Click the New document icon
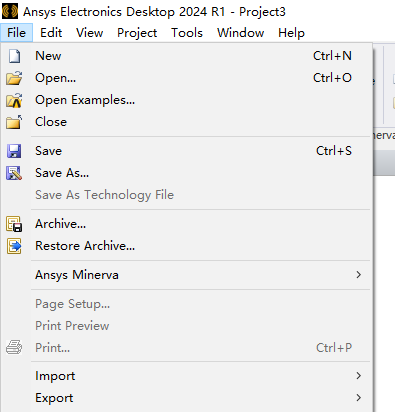Image resolution: width=395 pixels, height=412 pixels. (14, 56)
